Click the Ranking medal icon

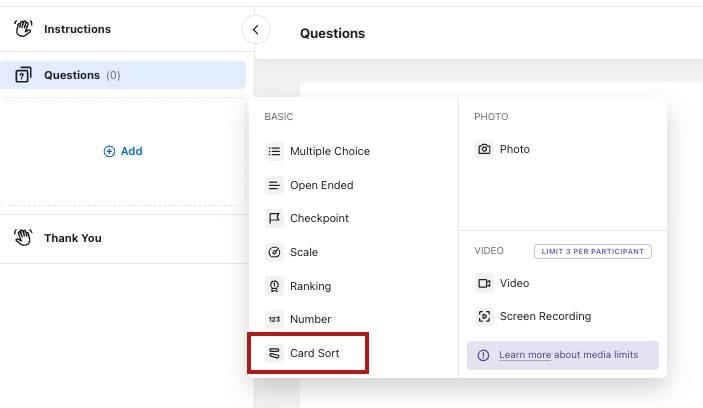click(274, 286)
